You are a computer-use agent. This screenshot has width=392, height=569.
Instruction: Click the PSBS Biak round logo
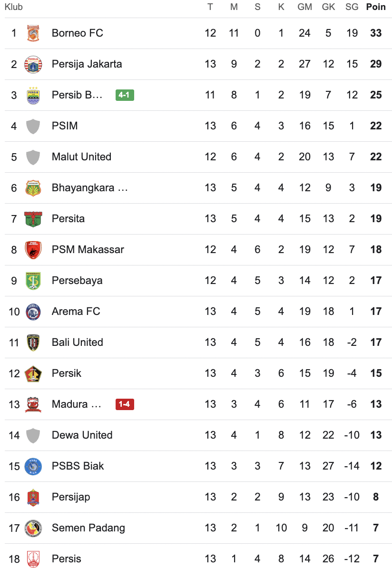pos(33,466)
